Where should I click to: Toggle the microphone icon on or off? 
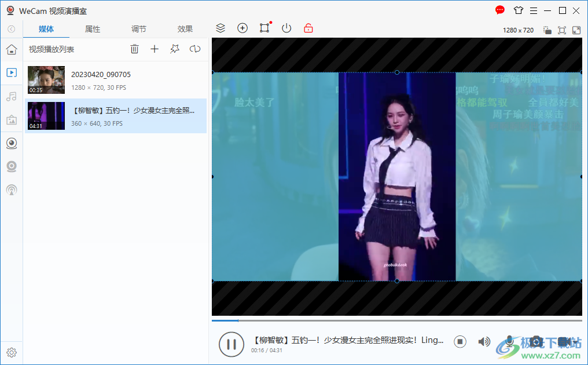[x=510, y=341]
